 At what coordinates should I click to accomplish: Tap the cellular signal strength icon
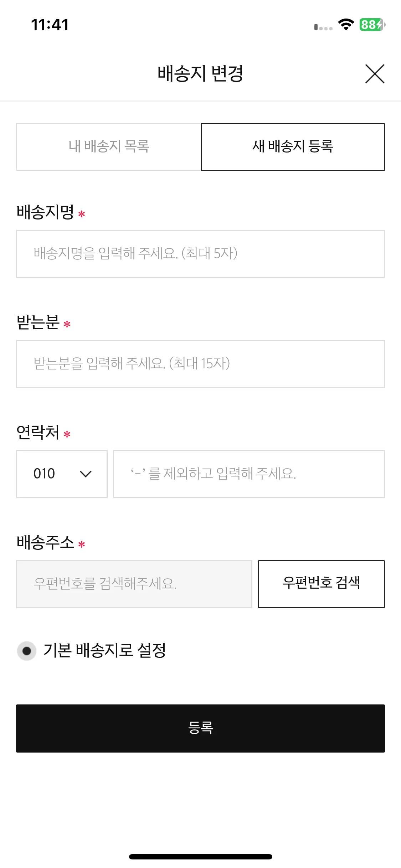coord(323,27)
